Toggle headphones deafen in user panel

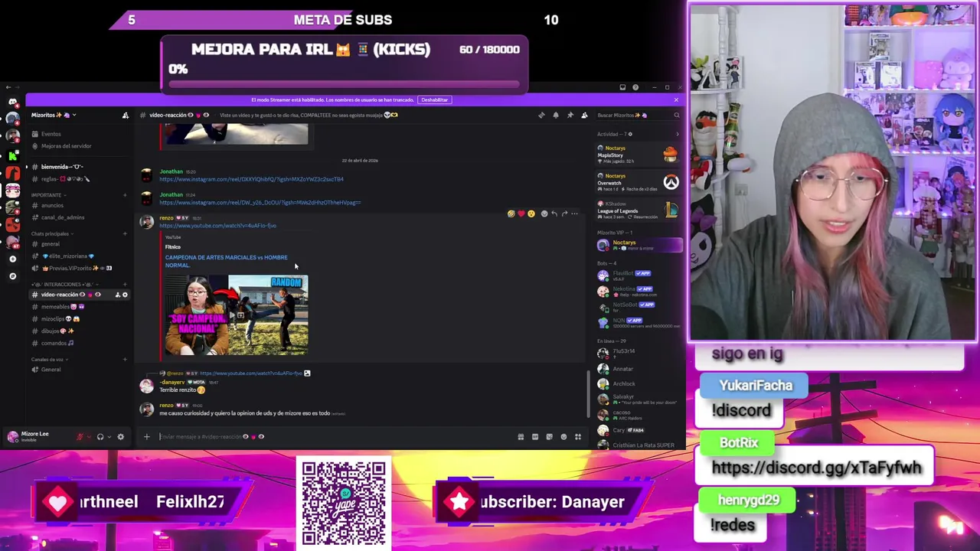pyautogui.click(x=100, y=437)
